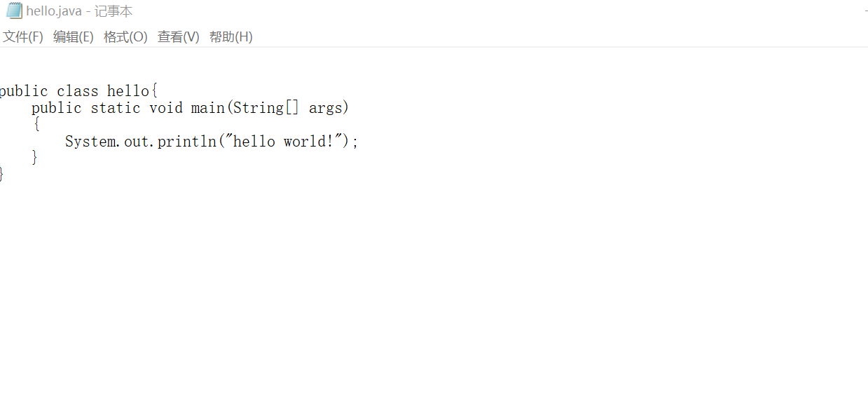This screenshot has width=868, height=399.
Task: Open the 文件(F) menu
Action: coord(23,37)
